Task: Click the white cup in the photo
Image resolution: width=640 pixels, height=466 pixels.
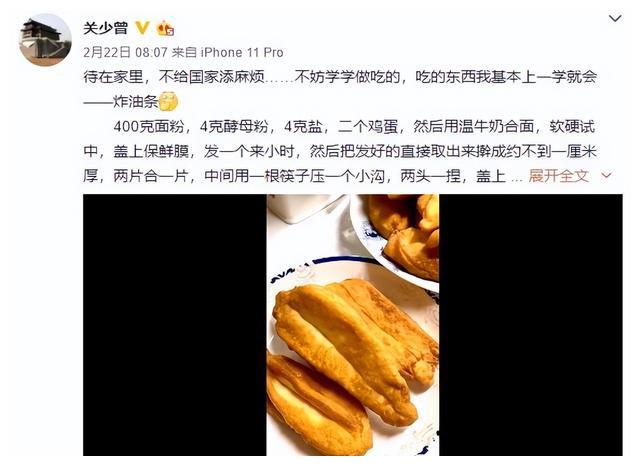Action: click(304, 207)
